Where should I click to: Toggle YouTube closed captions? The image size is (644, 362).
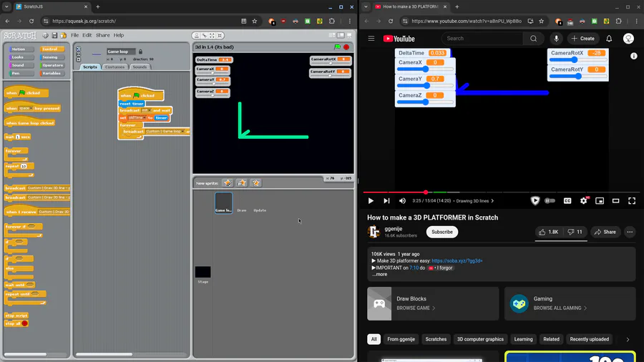point(567,201)
